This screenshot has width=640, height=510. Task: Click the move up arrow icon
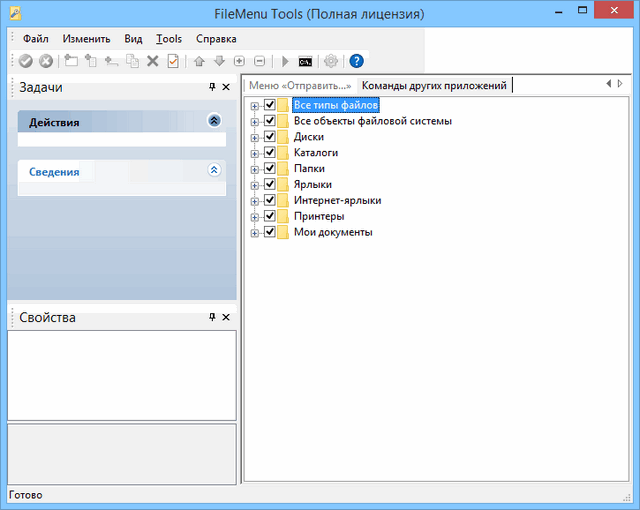(199, 61)
